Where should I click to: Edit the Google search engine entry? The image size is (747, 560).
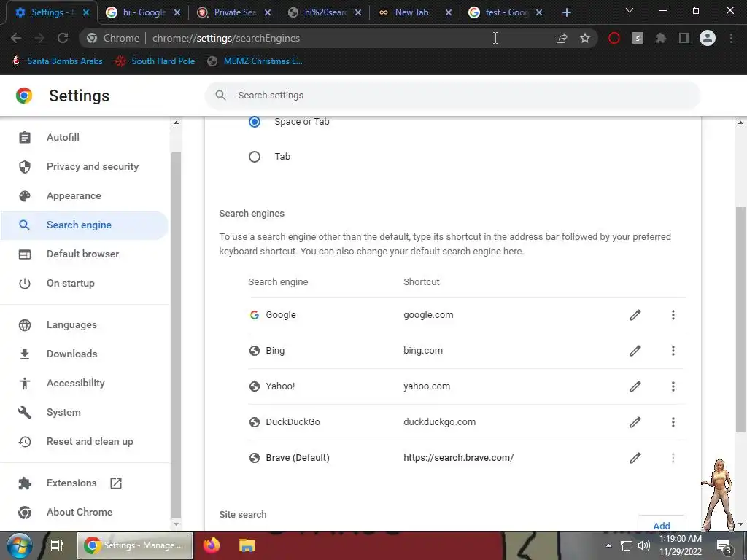(635, 315)
